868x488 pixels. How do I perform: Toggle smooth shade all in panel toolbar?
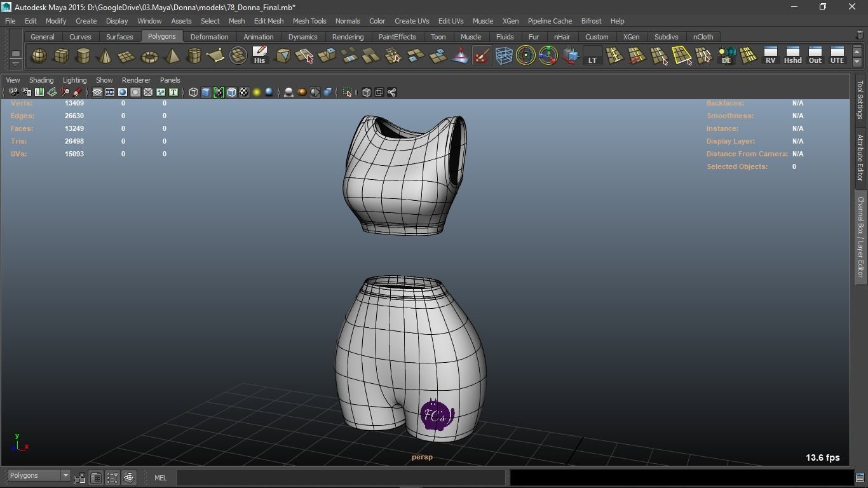tap(206, 92)
